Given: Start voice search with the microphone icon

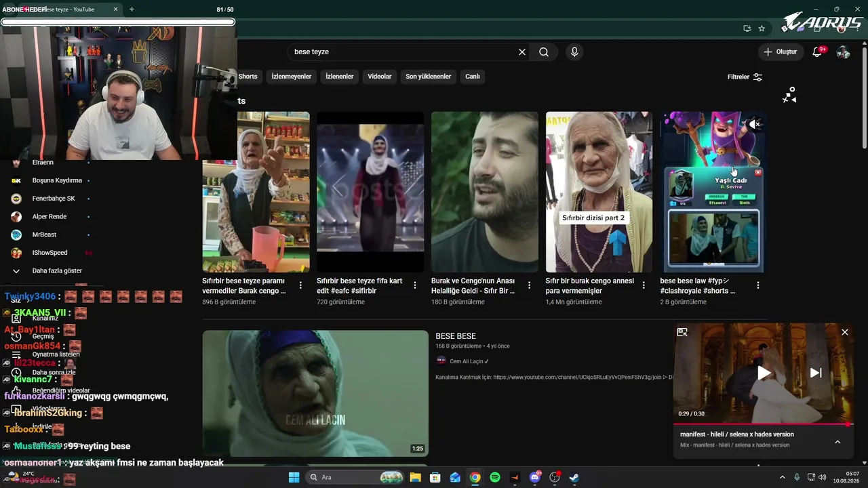Looking at the screenshot, I should (x=574, y=52).
